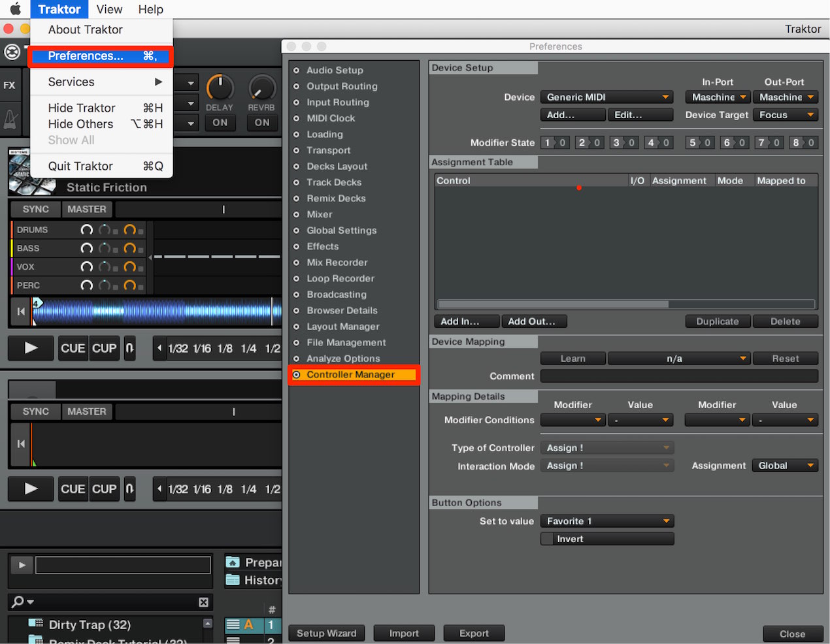Adjust the BASS filter knob
This screenshot has height=644, width=830.
(105, 248)
